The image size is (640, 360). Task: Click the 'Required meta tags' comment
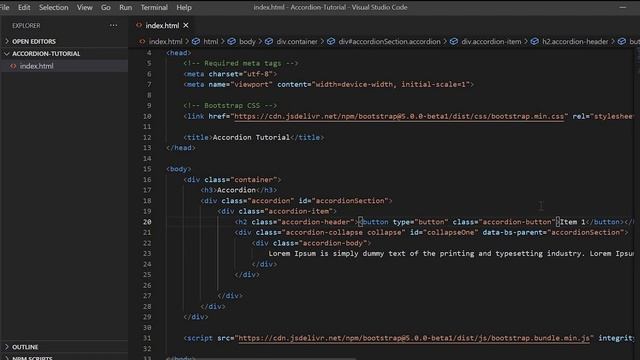click(x=241, y=63)
